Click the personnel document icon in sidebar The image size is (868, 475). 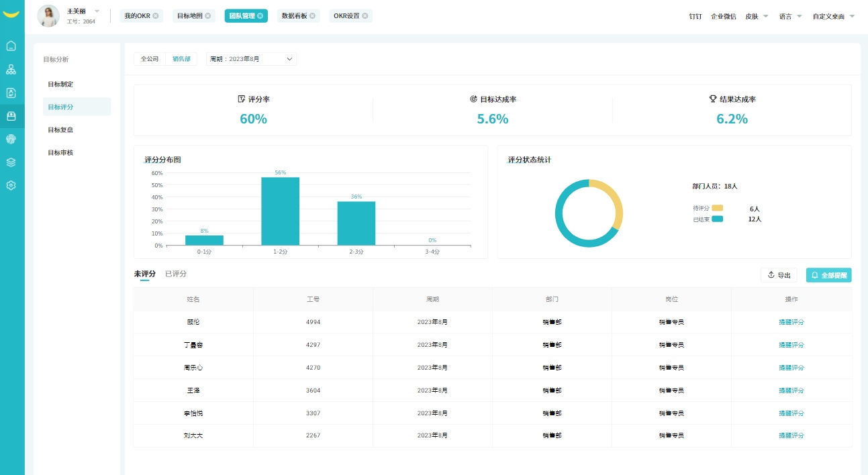(11, 92)
